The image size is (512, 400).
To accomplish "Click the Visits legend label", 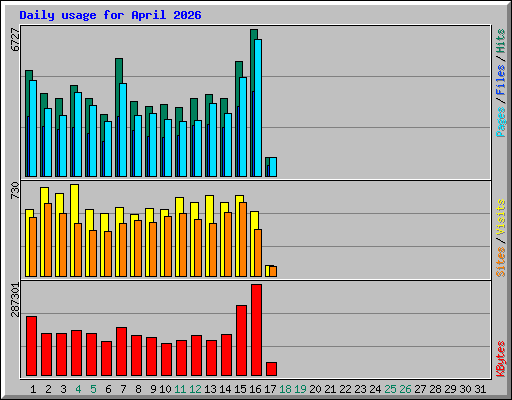I will click(500, 217).
